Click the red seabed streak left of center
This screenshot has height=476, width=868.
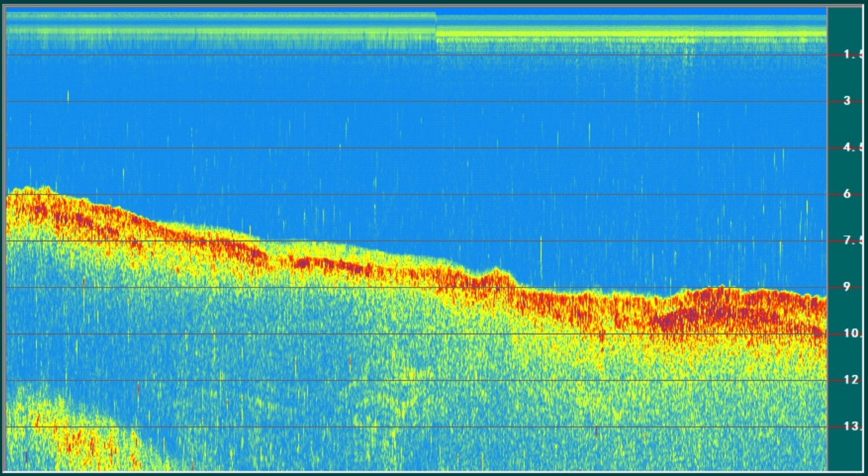[330, 265]
